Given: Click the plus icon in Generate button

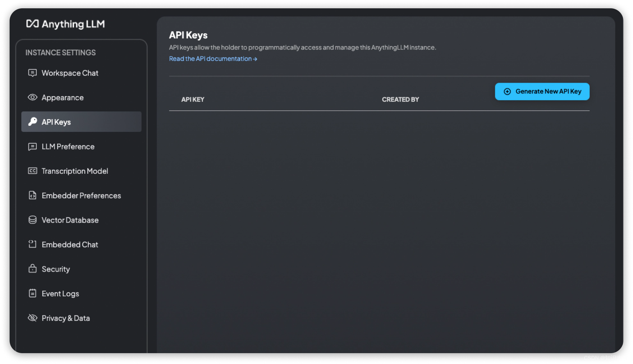Looking at the screenshot, I should coord(507,91).
